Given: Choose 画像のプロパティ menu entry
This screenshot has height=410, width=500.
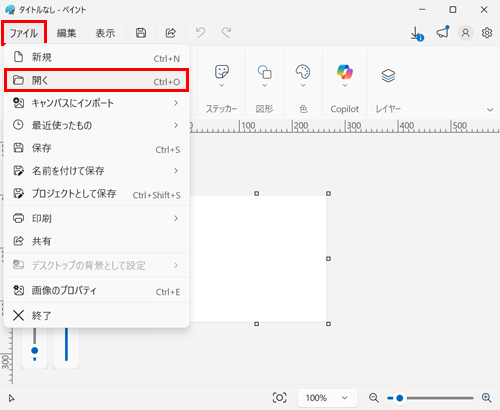Looking at the screenshot, I should click(x=97, y=291).
